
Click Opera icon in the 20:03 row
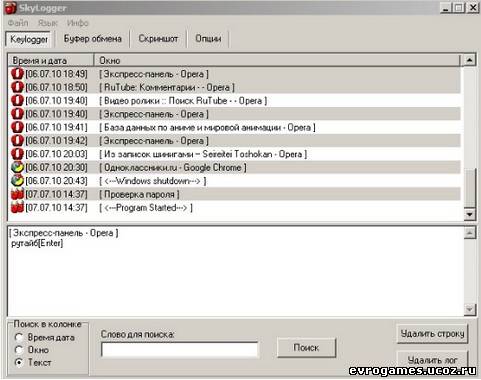tap(17, 154)
